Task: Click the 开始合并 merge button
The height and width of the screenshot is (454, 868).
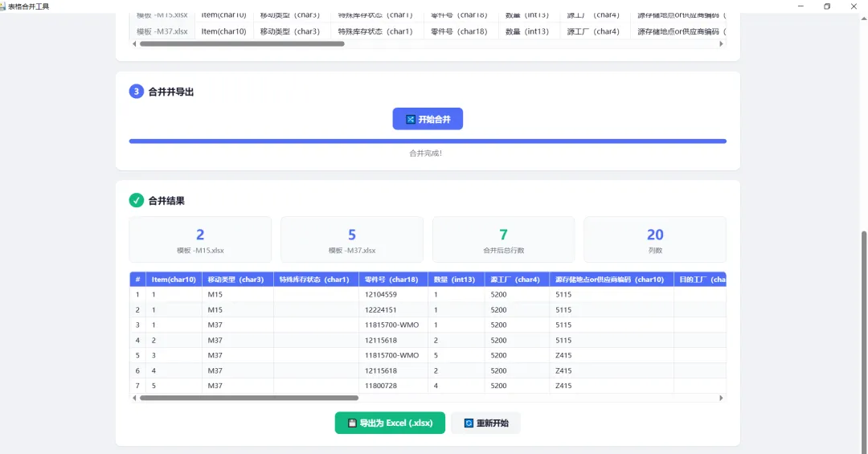Action: click(x=428, y=119)
